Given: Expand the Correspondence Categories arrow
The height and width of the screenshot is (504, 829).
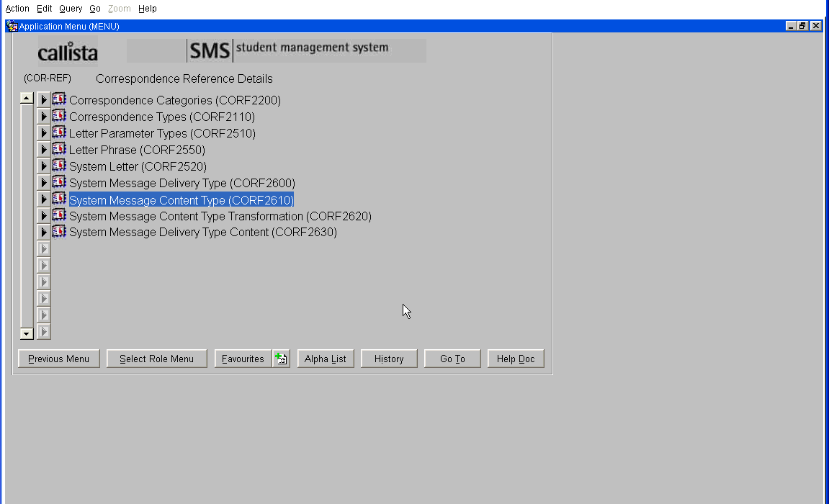Looking at the screenshot, I should coord(43,100).
